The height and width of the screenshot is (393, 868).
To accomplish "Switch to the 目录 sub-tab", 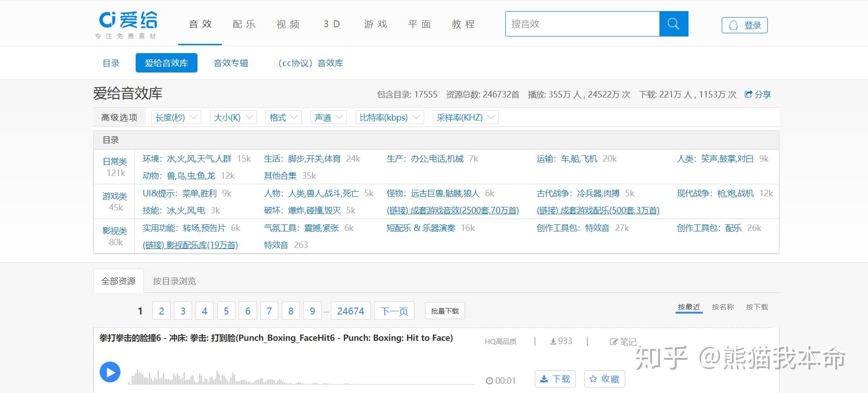I will pyautogui.click(x=111, y=63).
